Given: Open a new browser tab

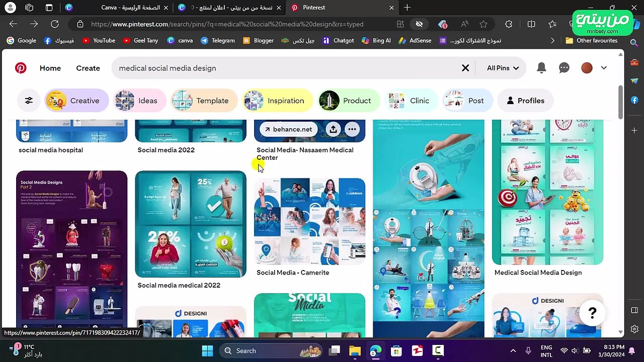Looking at the screenshot, I should [407, 8].
